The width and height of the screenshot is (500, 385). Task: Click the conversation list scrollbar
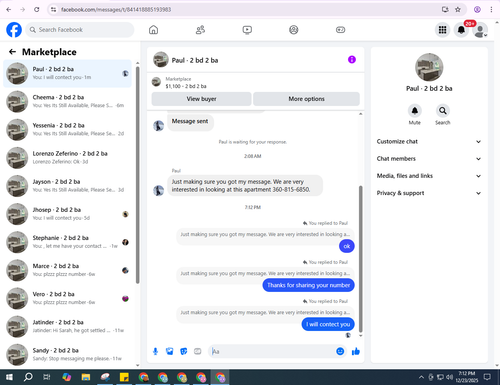(137, 175)
